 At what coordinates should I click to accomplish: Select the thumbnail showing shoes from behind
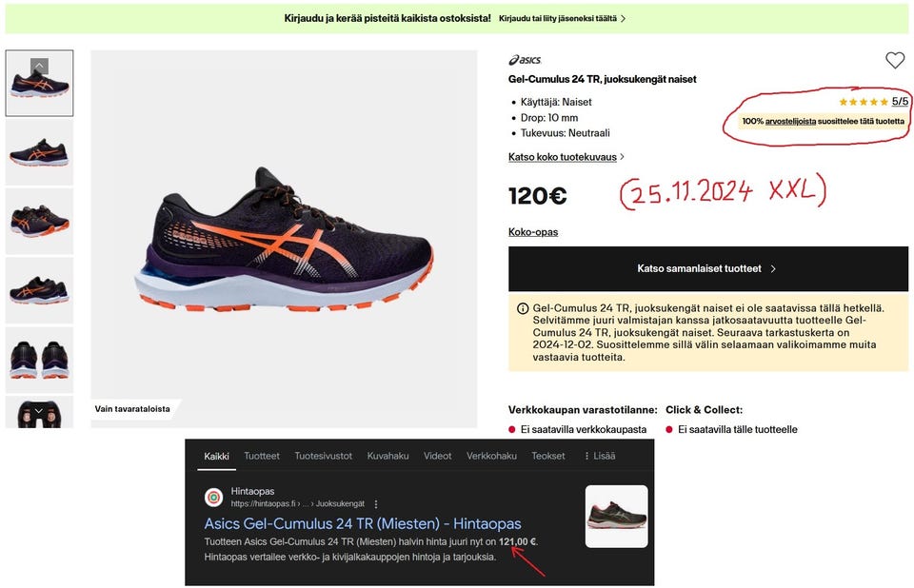coord(39,360)
